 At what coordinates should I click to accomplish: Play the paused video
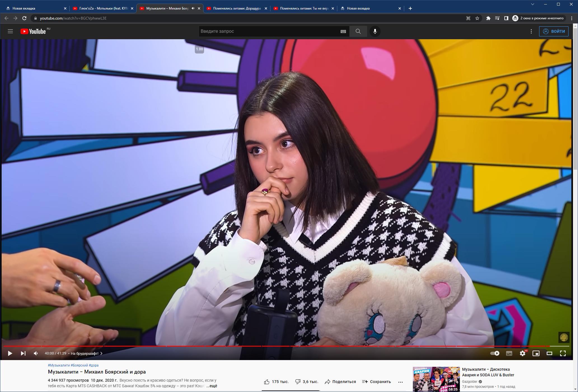[10, 353]
